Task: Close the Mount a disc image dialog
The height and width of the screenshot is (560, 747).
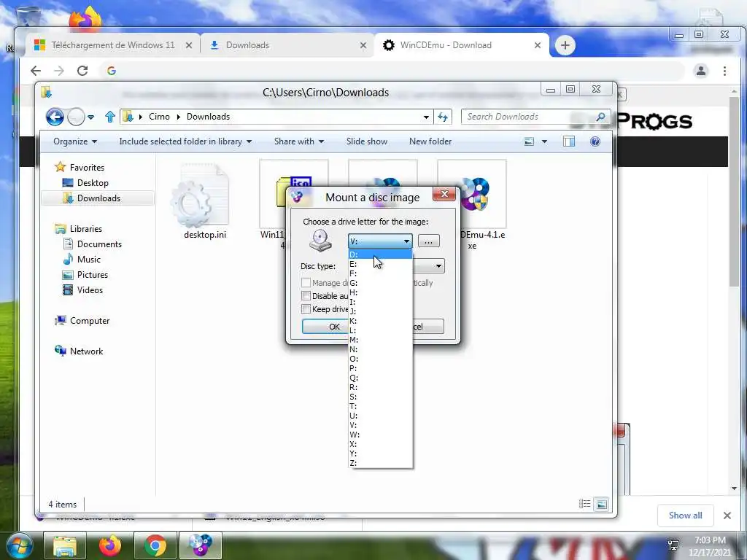Action: click(x=444, y=194)
